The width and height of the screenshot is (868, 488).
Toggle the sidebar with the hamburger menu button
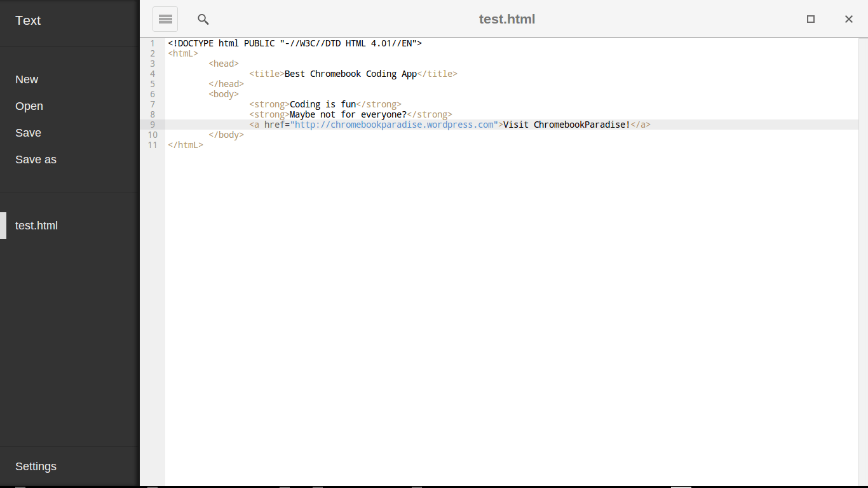click(x=165, y=19)
